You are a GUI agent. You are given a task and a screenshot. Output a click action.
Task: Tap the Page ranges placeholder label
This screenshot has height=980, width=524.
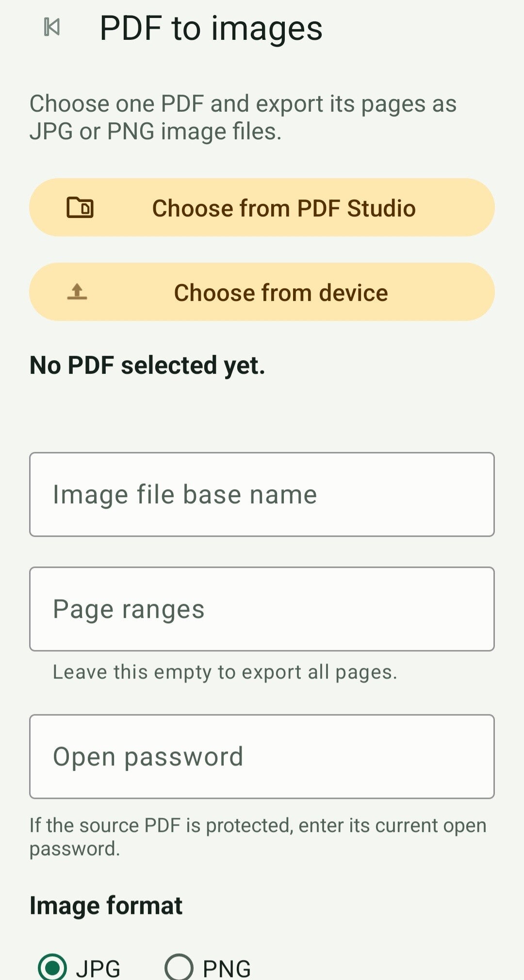pos(129,610)
